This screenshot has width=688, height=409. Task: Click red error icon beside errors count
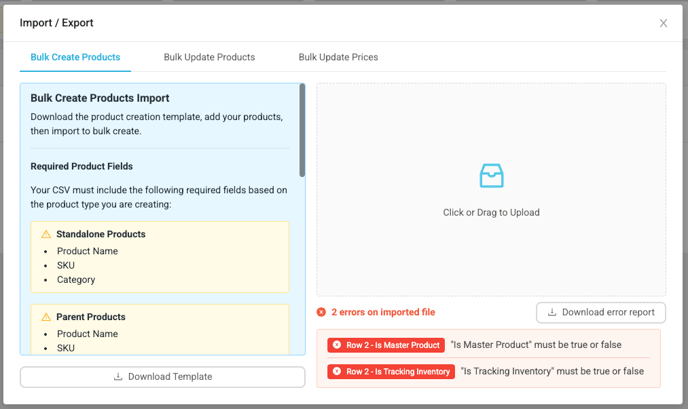pyautogui.click(x=321, y=312)
